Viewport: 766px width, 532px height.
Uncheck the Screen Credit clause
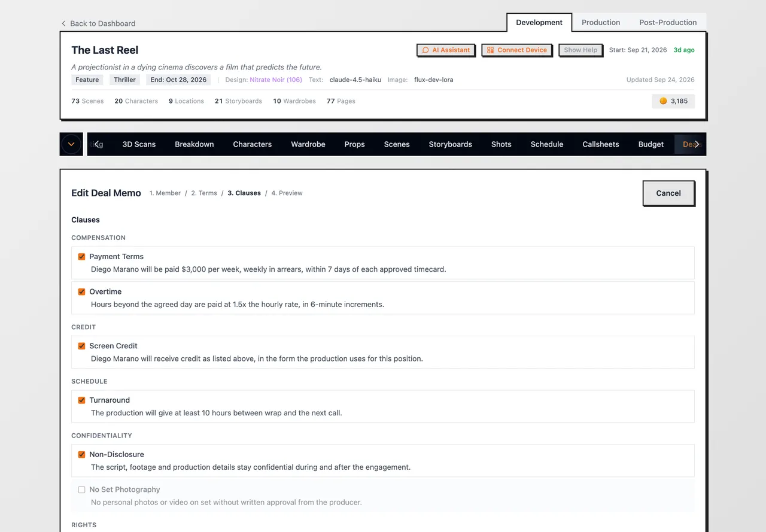click(x=81, y=346)
